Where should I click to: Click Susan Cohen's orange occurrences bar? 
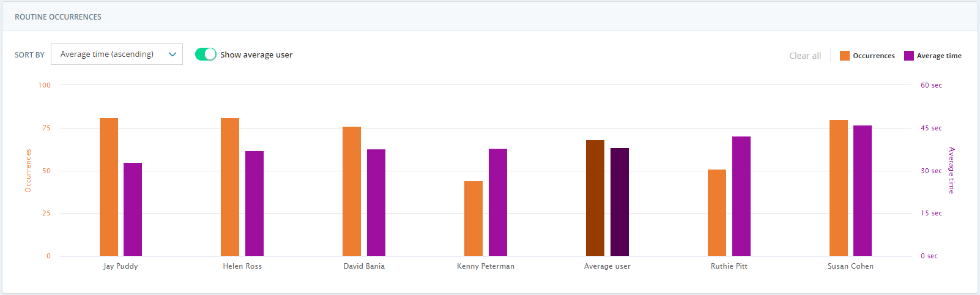coord(839,188)
